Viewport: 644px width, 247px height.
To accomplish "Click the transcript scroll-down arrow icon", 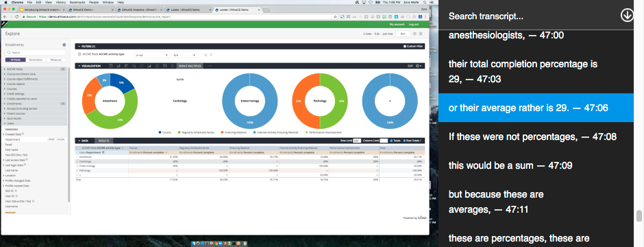I will click(x=627, y=16).
